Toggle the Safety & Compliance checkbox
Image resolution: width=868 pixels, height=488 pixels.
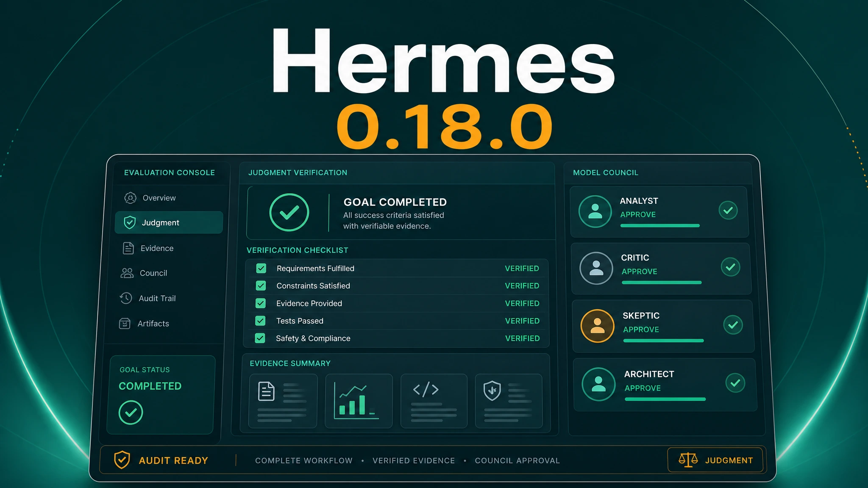[260, 338]
